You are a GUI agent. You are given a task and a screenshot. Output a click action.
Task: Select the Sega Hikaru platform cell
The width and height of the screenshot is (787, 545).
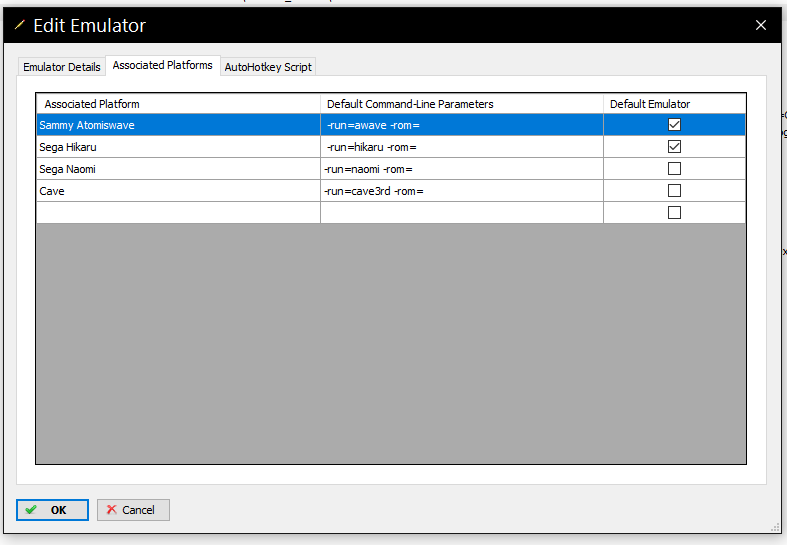[178, 147]
